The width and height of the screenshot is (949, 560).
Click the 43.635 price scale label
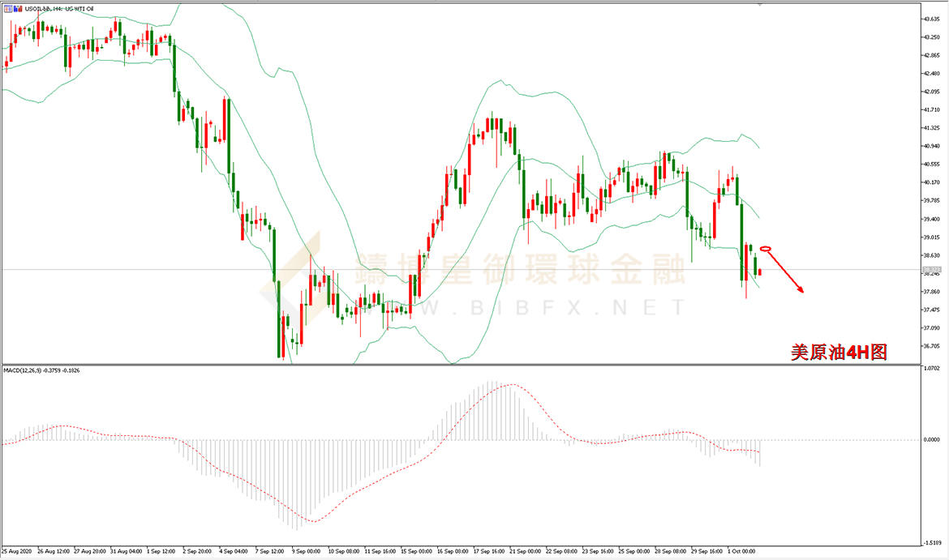click(x=931, y=19)
